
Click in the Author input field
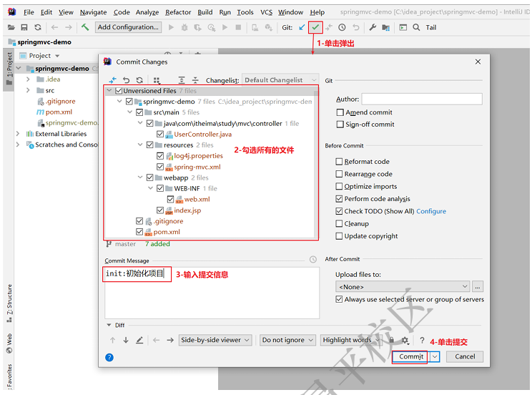422,99
